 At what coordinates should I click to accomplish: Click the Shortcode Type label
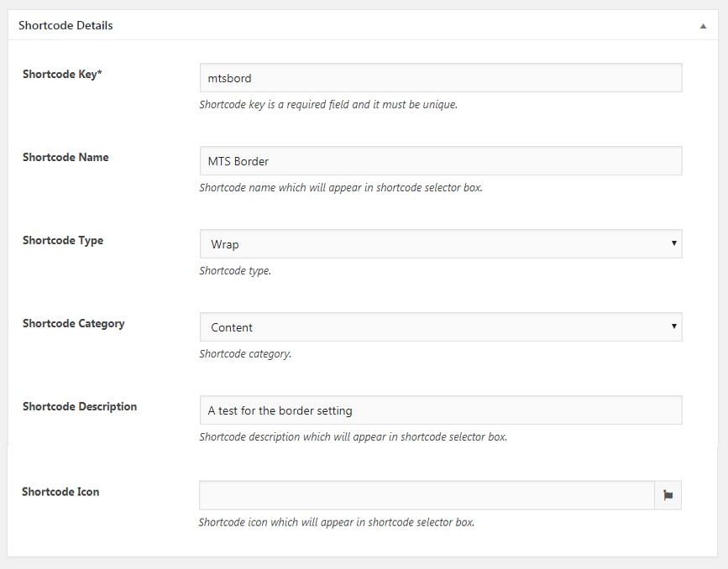tap(63, 240)
